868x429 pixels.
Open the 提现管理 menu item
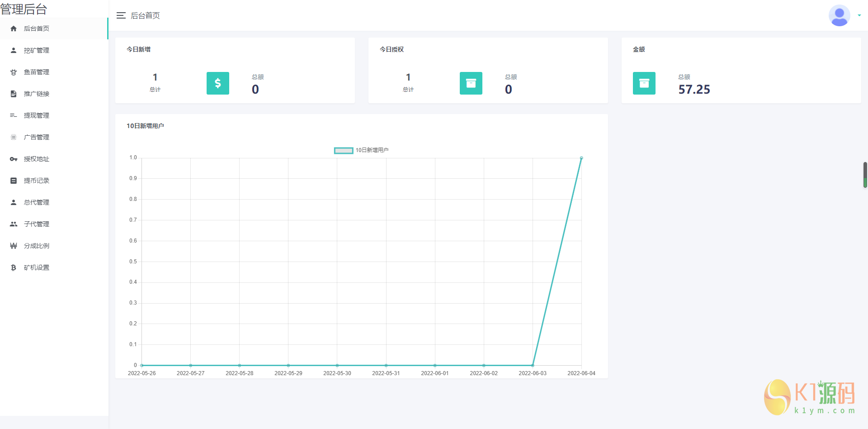pos(54,115)
